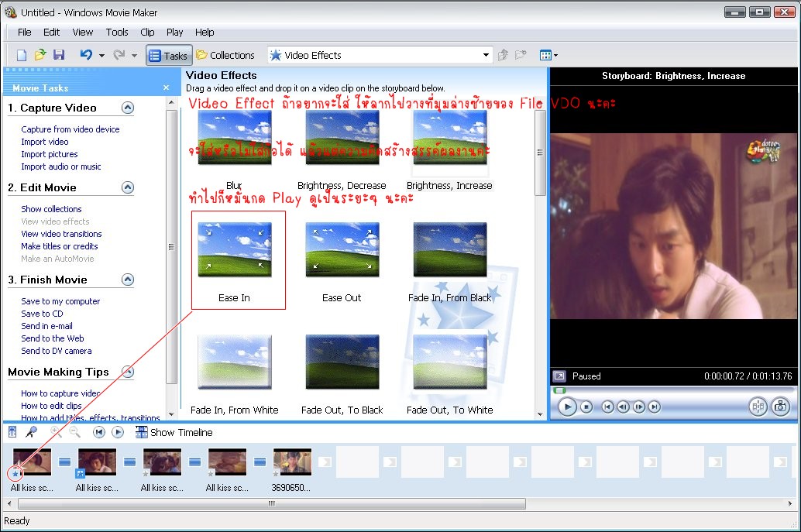Image resolution: width=801 pixels, height=532 pixels.
Task: Choose Send to the Web
Action: (x=53, y=338)
